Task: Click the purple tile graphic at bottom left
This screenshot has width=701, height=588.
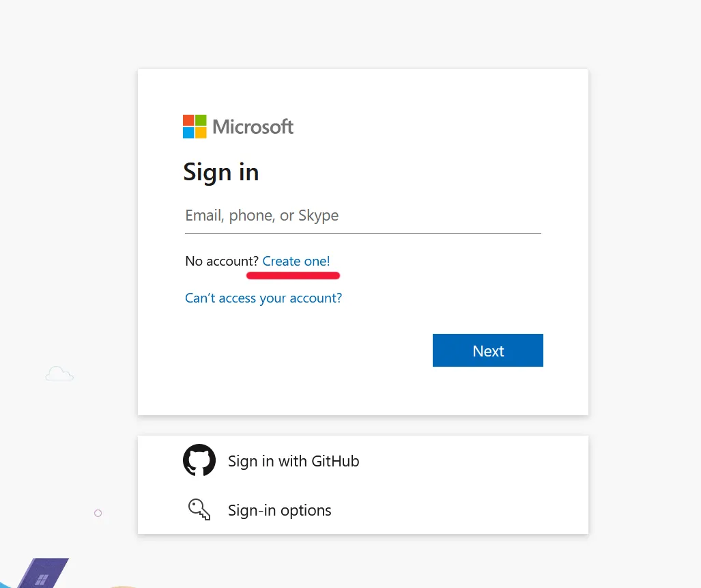Action: pyautogui.click(x=42, y=572)
